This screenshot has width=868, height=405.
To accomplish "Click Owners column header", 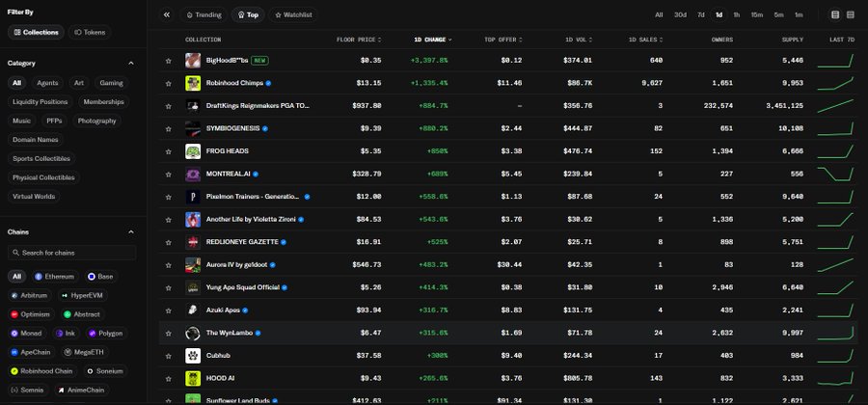I will [x=721, y=40].
